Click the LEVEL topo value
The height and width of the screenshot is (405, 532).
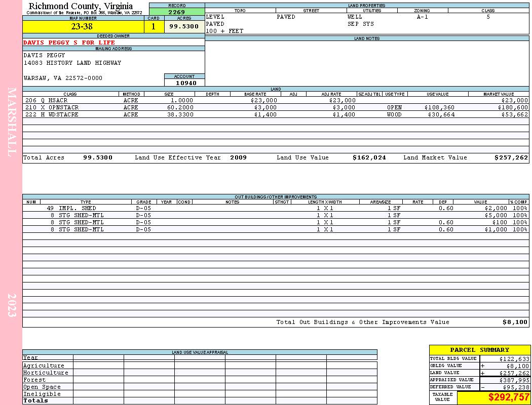(215, 17)
